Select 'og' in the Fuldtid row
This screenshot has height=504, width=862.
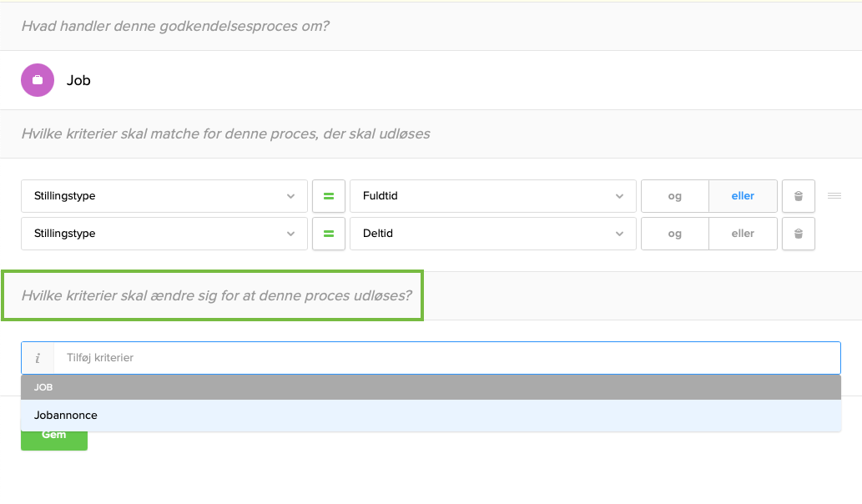pyautogui.click(x=675, y=196)
